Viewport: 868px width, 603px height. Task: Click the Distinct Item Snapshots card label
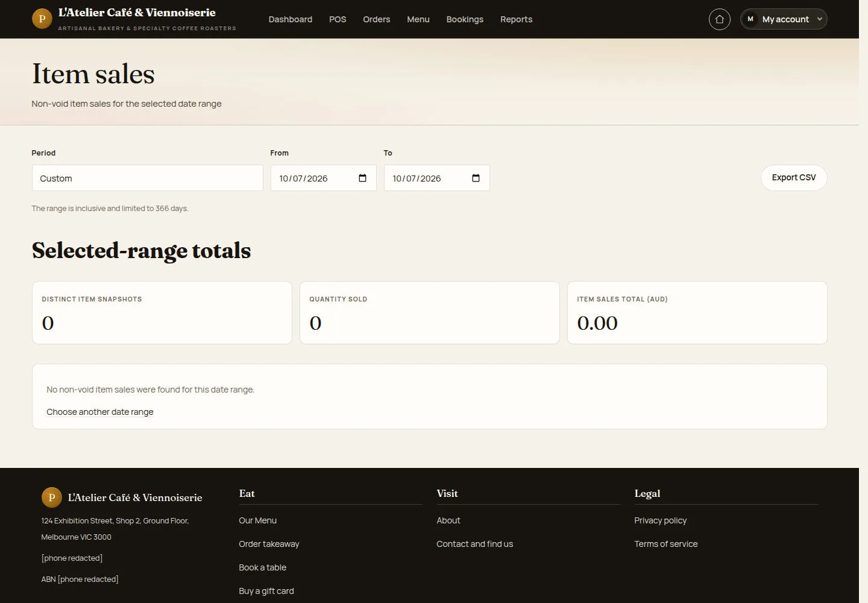click(x=92, y=299)
